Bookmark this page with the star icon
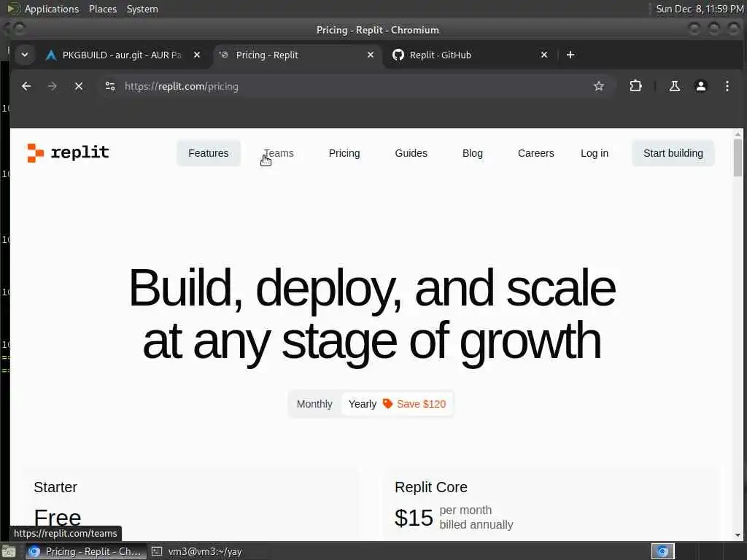The image size is (747, 560). click(x=599, y=86)
